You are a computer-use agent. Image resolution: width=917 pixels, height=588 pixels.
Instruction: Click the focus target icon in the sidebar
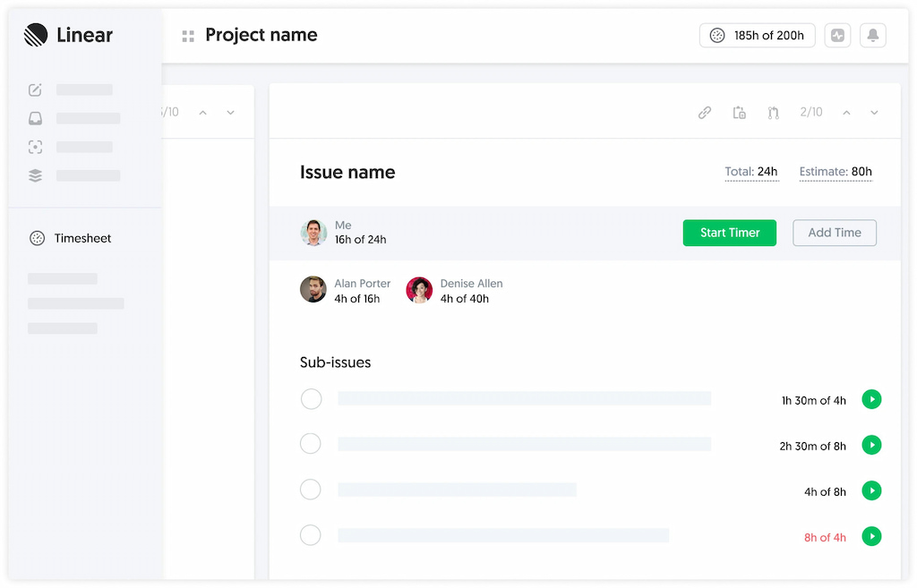pos(34,147)
